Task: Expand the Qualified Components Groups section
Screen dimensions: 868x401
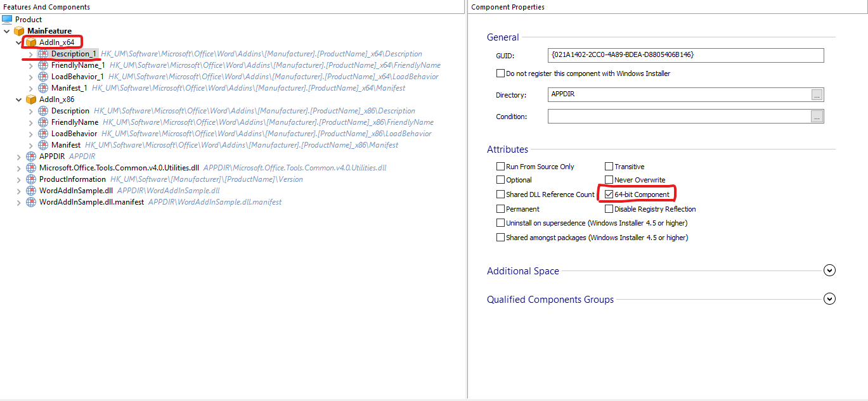Action: click(x=829, y=299)
